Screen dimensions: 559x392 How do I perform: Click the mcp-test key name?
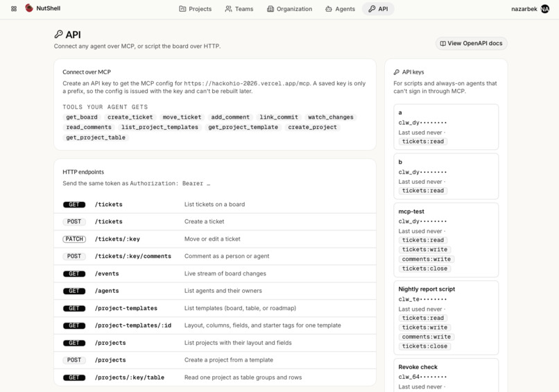pyautogui.click(x=411, y=212)
